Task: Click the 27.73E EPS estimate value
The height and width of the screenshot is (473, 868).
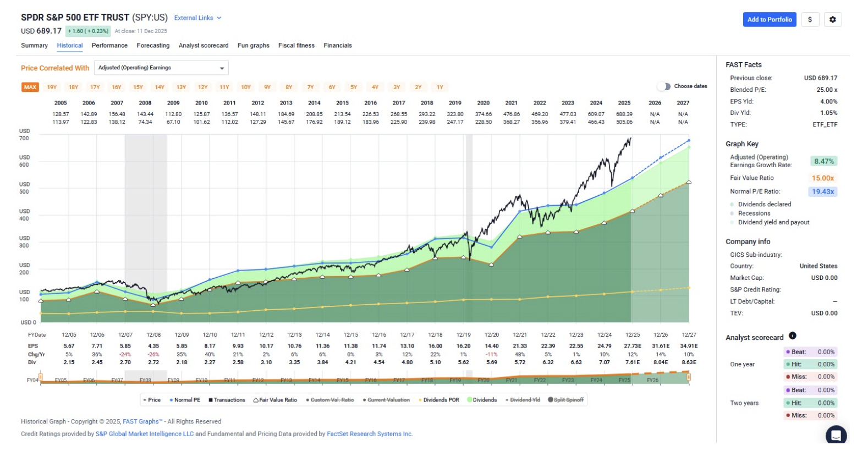Action: [x=633, y=346]
